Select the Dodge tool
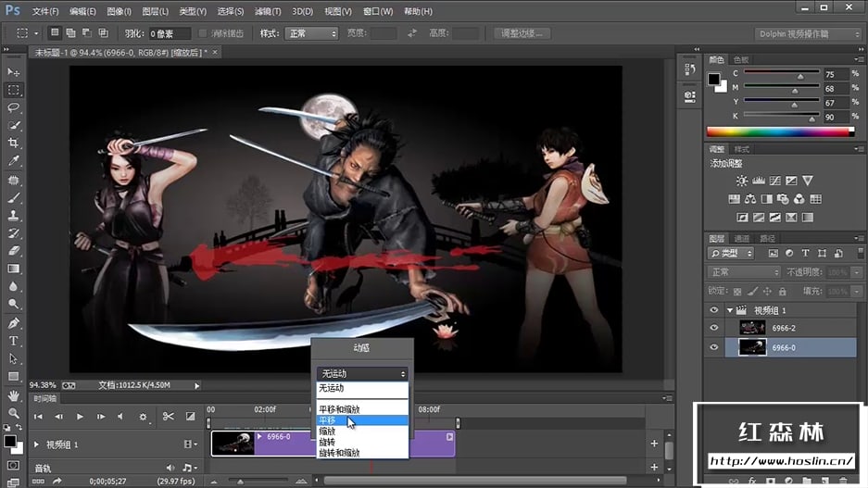Screen dimensions: 868x488 tap(14, 305)
